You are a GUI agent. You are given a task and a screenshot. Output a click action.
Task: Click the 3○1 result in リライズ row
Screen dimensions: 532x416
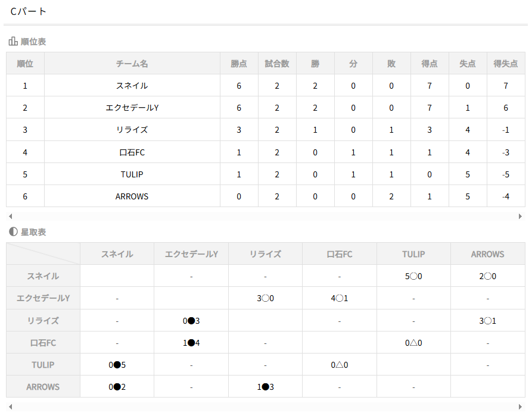tap(487, 321)
